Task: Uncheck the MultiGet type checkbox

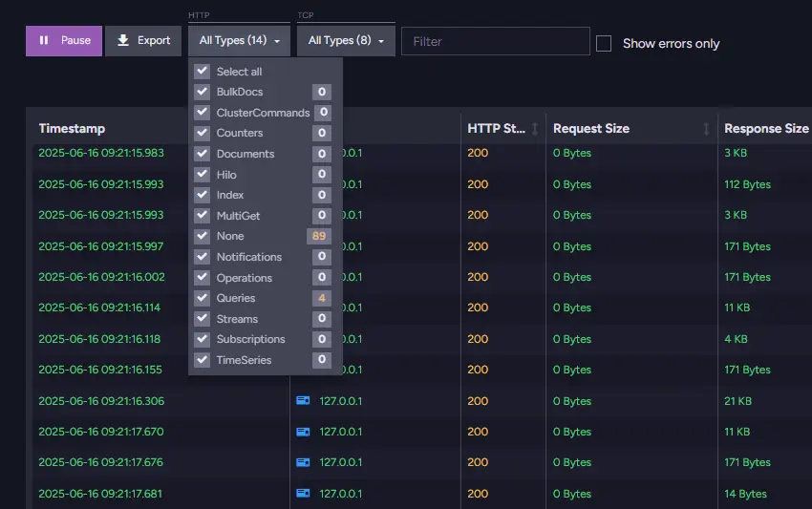Action: coord(202,216)
